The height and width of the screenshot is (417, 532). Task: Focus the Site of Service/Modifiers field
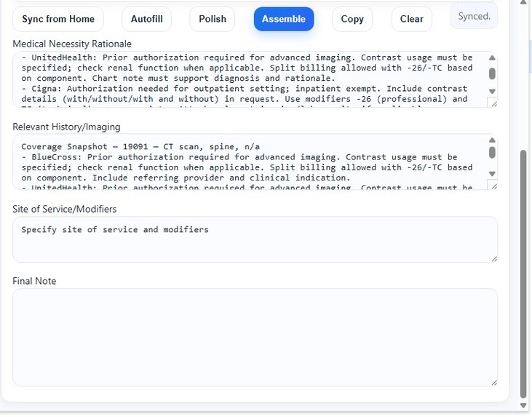pyautogui.click(x=255, y=239)
